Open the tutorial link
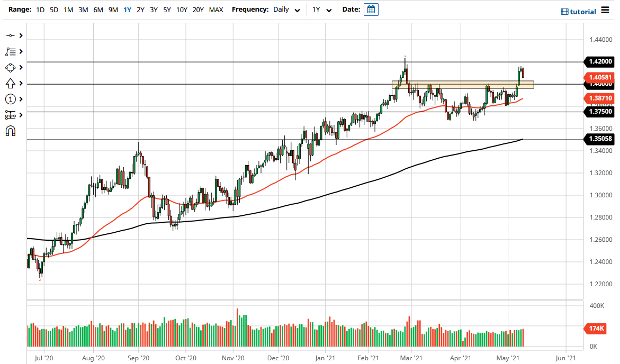Viewport: 620px width, 364px height. coord(579,12)
